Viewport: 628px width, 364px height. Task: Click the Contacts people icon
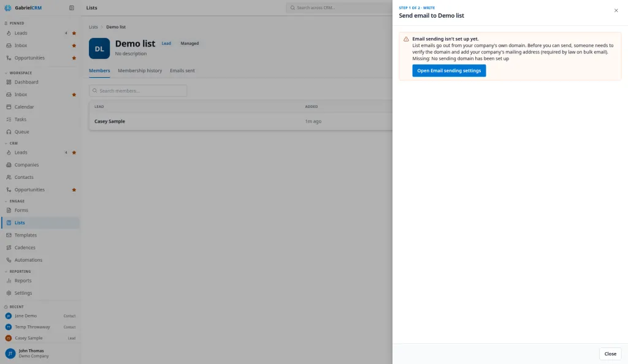click(x=9, y=177)
